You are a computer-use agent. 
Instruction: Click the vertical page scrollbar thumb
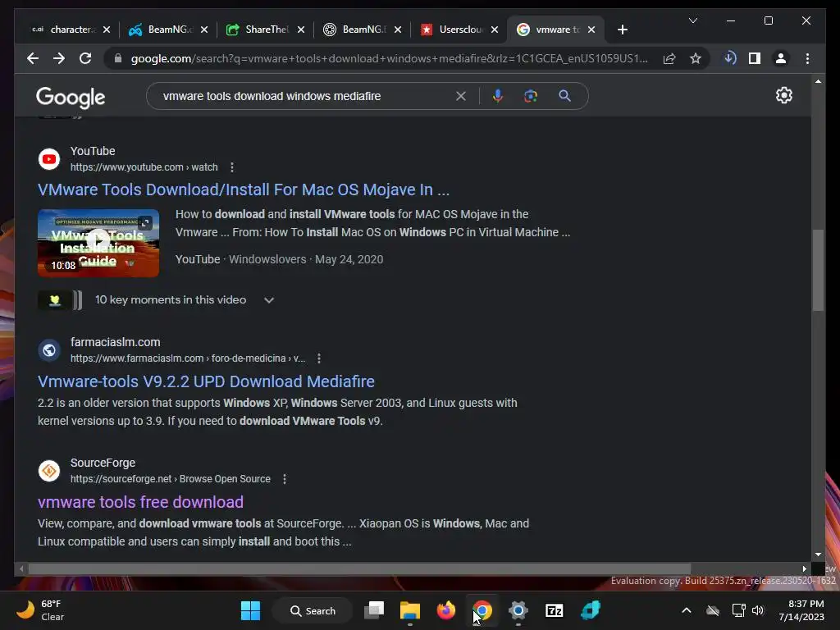[x=818, y=270]
